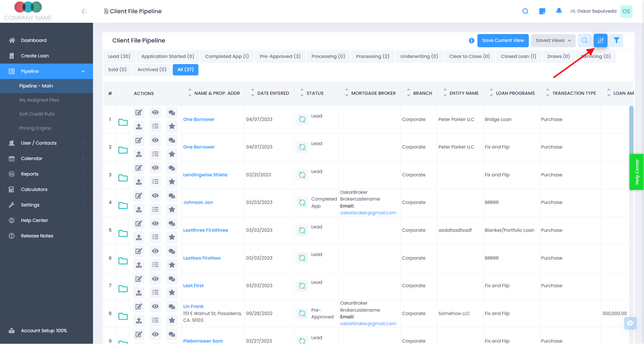644x344 pixels.
Task: Click the upload icon in row 2
Action: point(139,154)
